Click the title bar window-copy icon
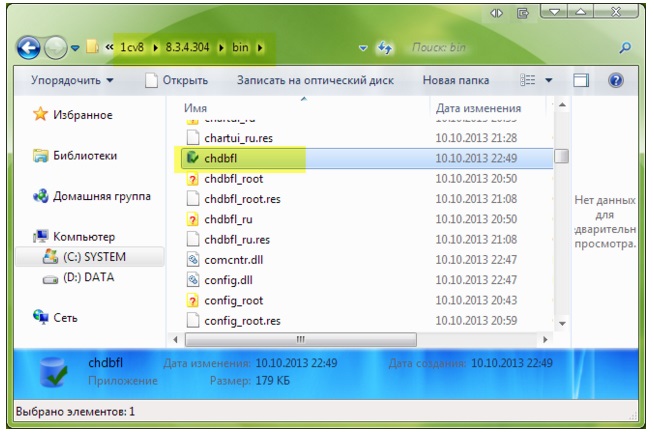654x435 pixels. point(522,13)
